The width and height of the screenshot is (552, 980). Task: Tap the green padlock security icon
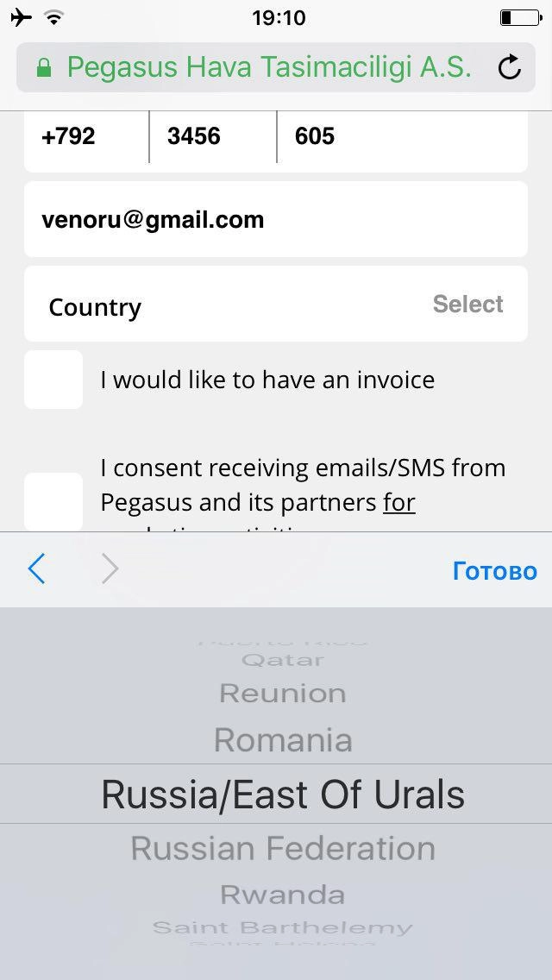44,68
